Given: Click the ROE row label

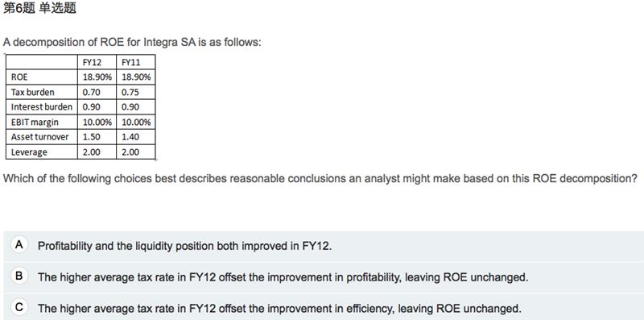Looking at the screenshot, I should pos(19,77).
